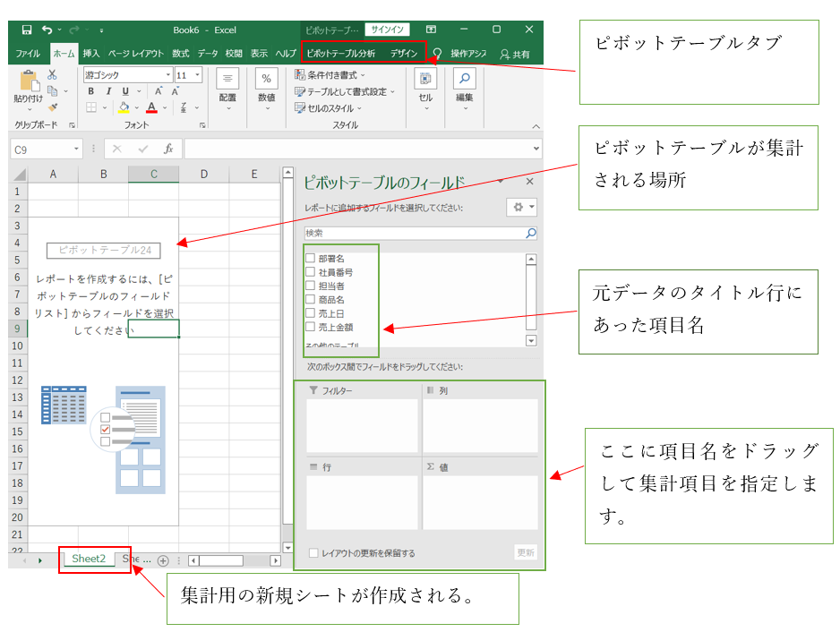Viewport: 840px width, 632px height.
Task: Click the Paste clipboard icon
Action: (28, 87)
